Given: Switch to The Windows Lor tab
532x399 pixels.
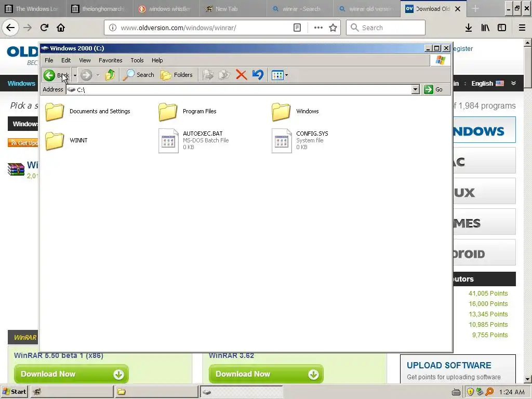Looking at the screenshot, I should 33,9.
